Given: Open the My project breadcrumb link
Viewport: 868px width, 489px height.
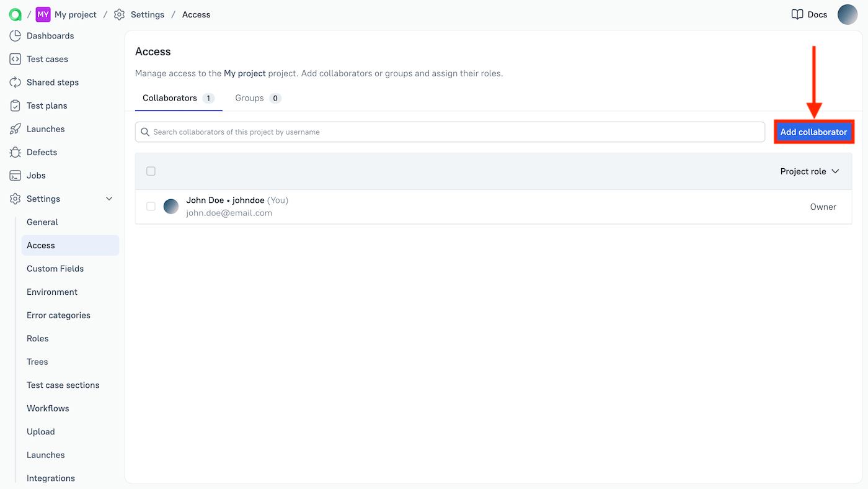Looking at the screenshot, I should tap(74, 14).
